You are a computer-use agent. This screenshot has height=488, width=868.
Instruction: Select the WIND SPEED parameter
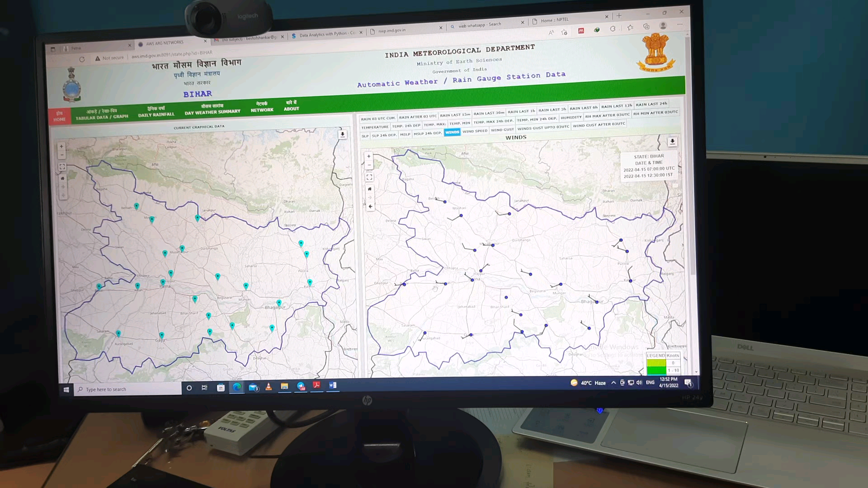point(475,131)
